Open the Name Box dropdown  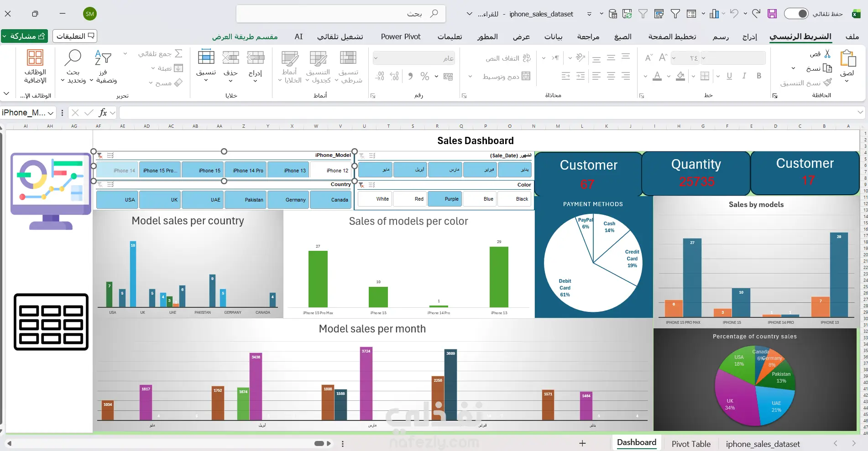51,113
